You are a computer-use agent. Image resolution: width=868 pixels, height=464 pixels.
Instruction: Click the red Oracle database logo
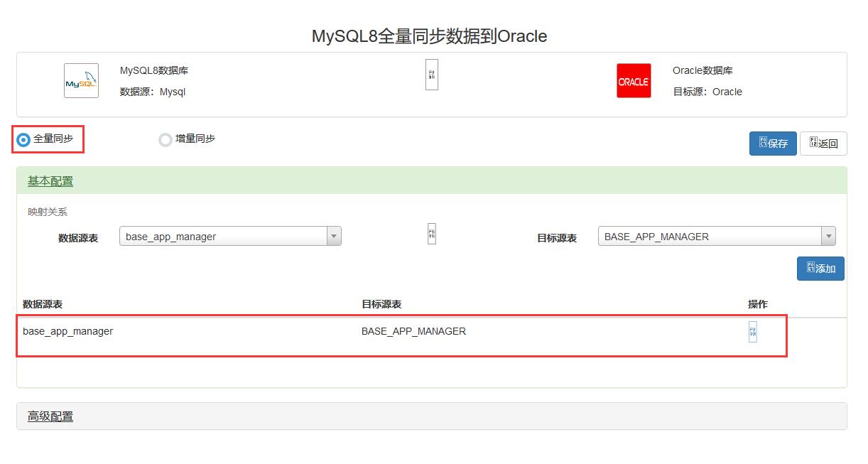coord(634,81)
